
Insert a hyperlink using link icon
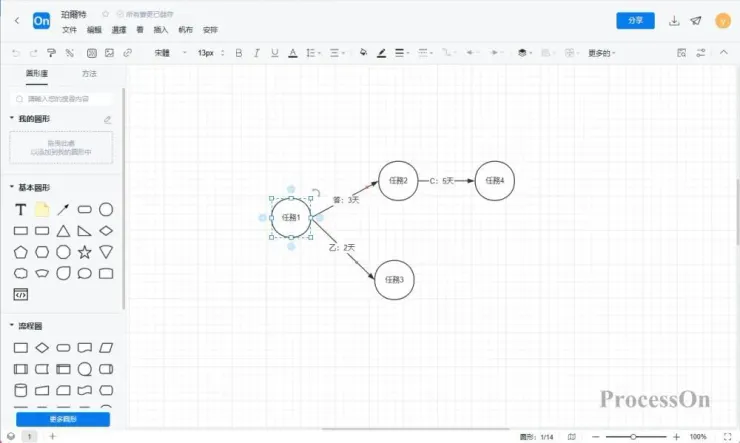tap(127, 53)
